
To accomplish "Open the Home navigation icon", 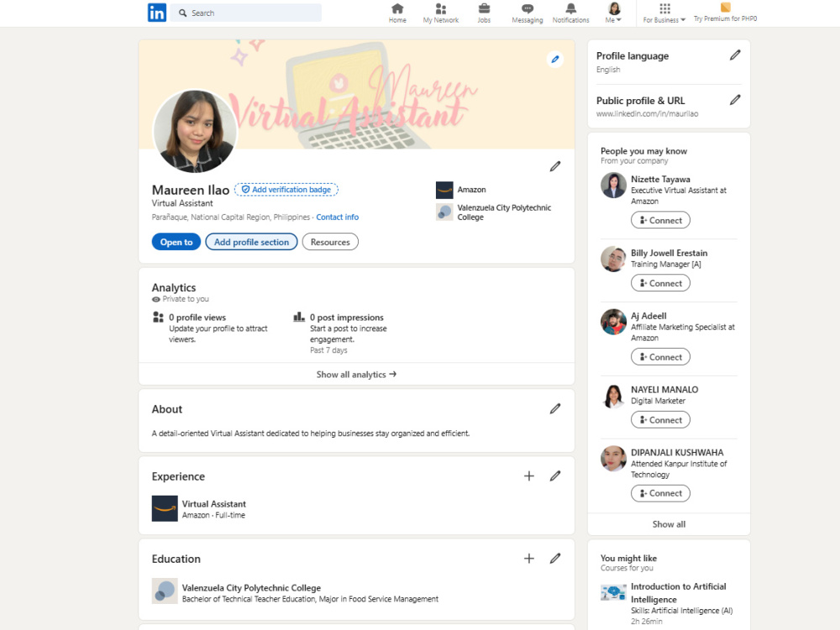I will 397,13.
